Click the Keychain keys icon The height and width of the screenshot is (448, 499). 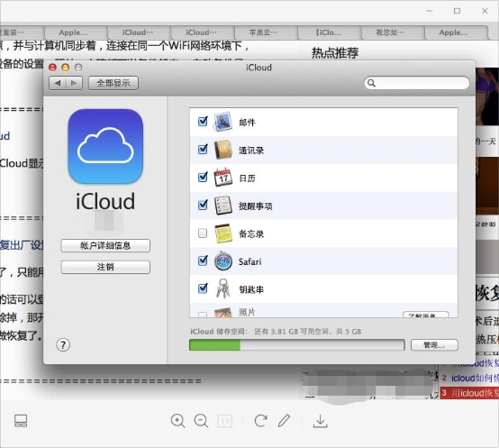click(x=222, y=288)
